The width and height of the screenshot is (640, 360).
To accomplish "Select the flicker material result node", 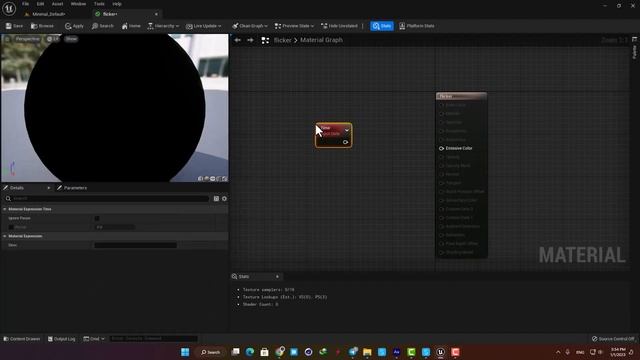I will click(x=461, y=96).
